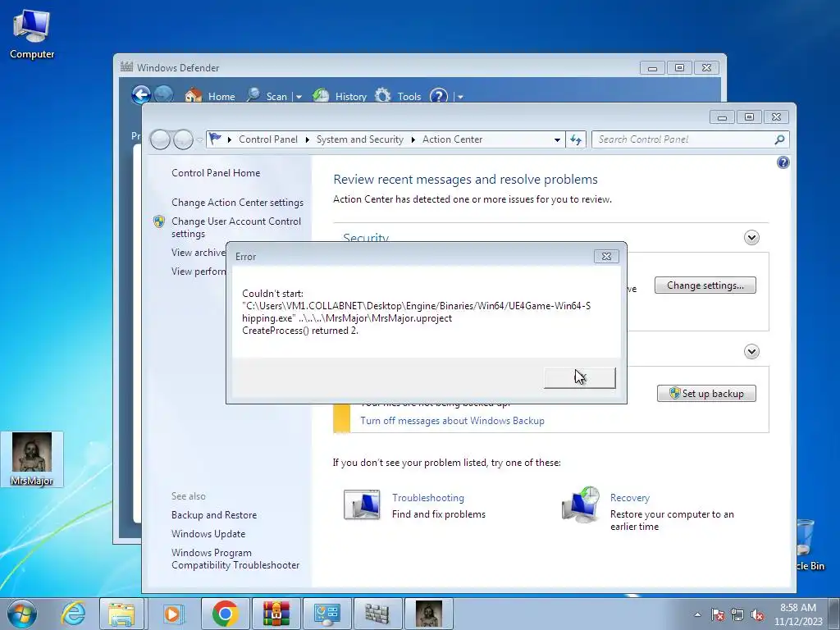Image resolution: width=840 pixels, height=630 pixels.
Task: Click the search magnifier icon
Action: click(779, 139)
